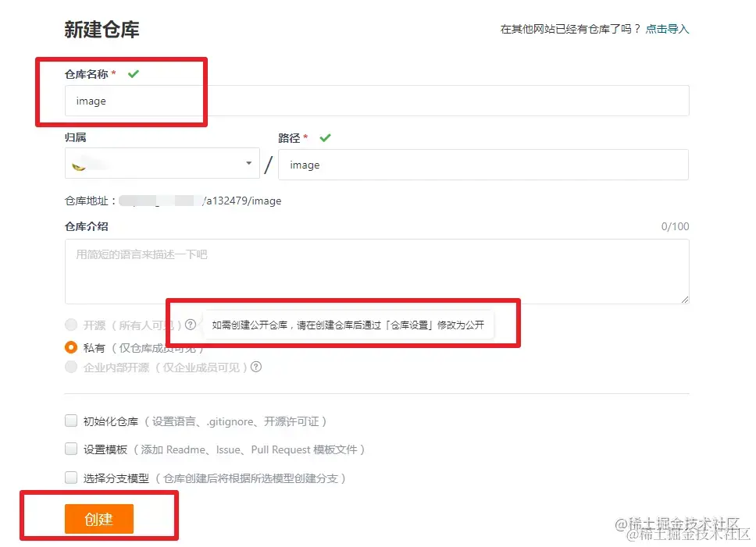The height and width of the screenshot is (547, 756).
Task: Click the 仓库介绍 label
Action: click(x=87, y=226)
